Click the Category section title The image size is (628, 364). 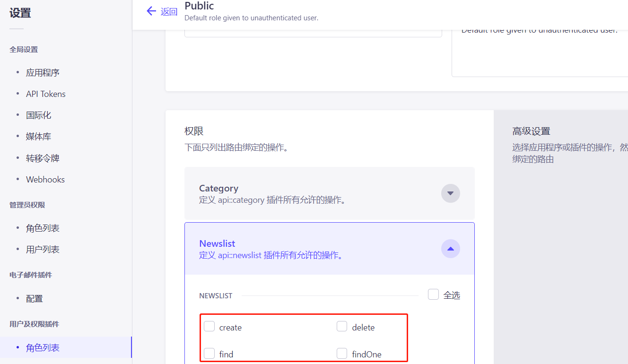(x=218, y=188)
